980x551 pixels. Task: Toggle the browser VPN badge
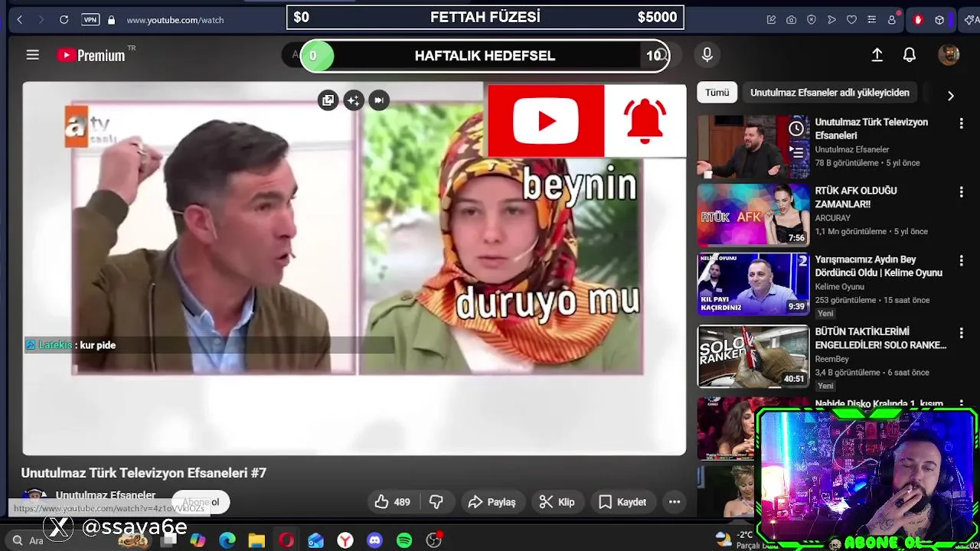[90, 20]
